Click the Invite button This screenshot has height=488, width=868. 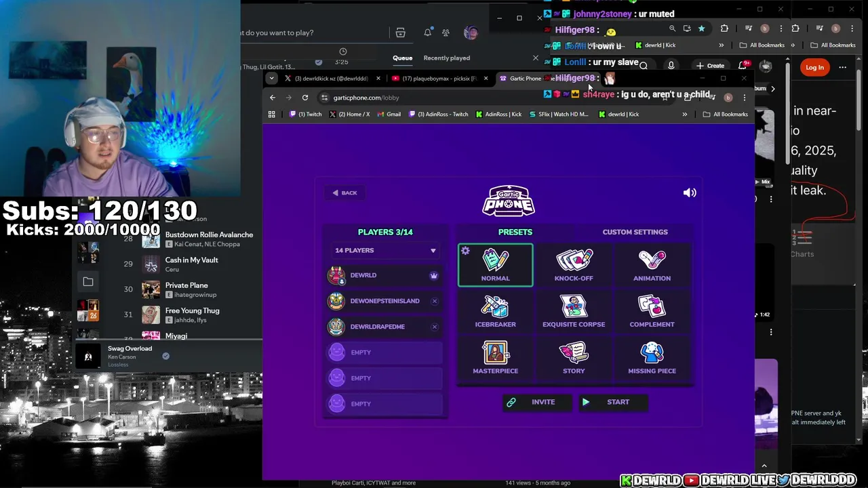tap(538, 403)
